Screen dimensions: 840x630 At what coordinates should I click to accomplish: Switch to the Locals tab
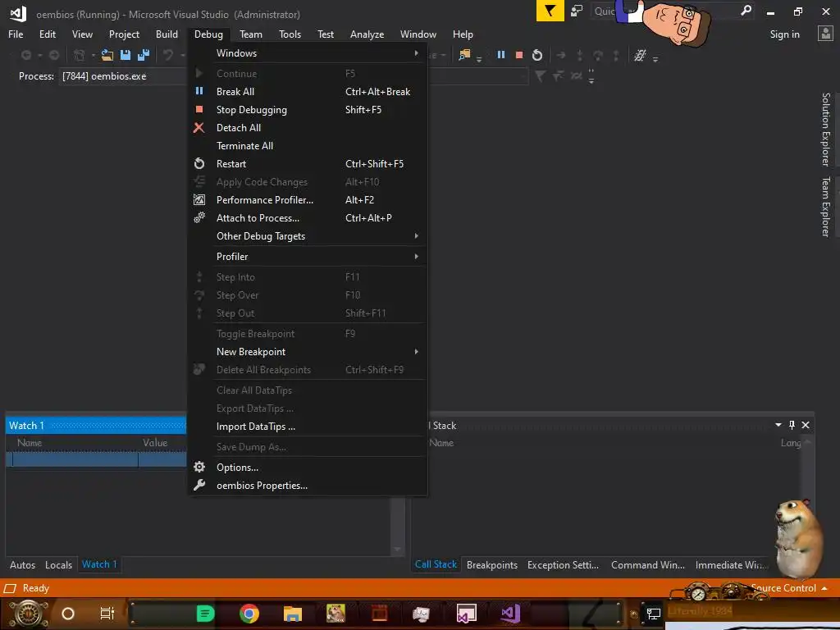click(58, 564)
